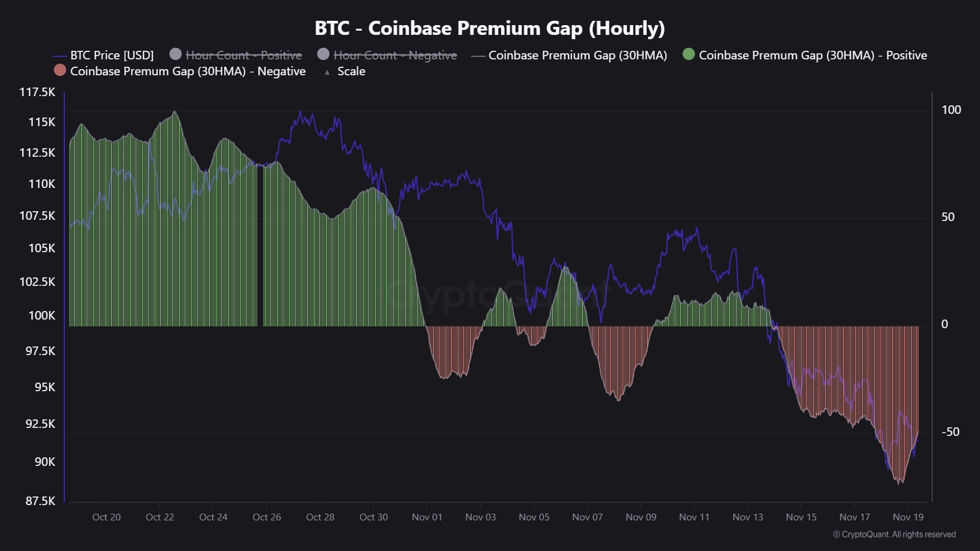Click the Scale triangle legend icon
The height and width of the screenshot is (551, 980).
point(327,72)
